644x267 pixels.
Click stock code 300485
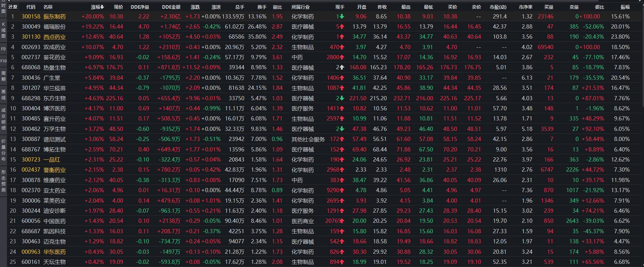pos(31,119)
